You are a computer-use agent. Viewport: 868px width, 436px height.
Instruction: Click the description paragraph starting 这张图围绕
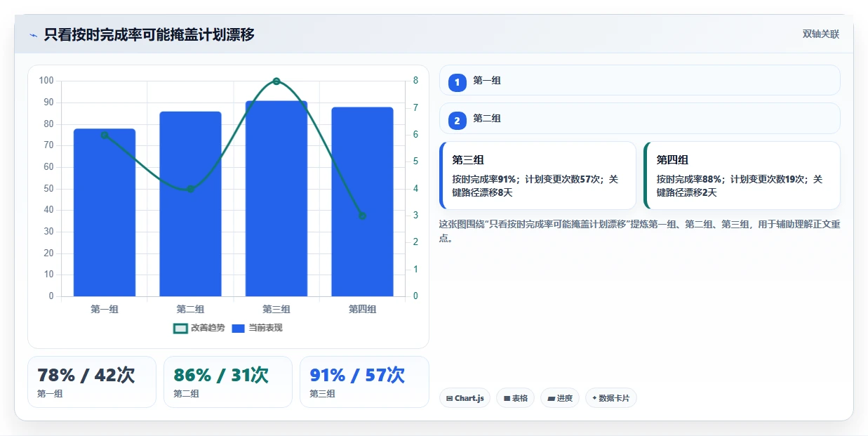[x=639, y=231]
